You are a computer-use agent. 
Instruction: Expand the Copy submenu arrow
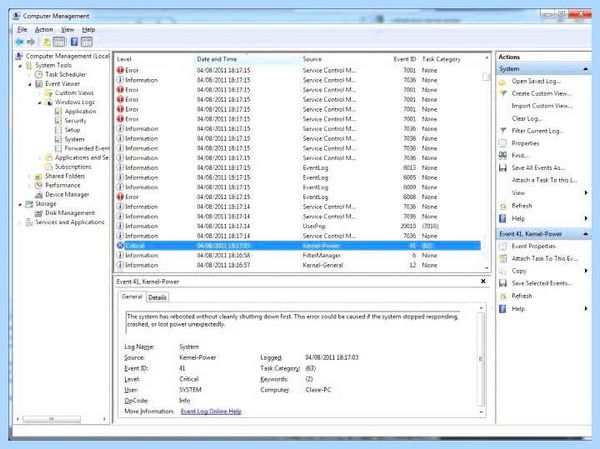coord(586,271)
